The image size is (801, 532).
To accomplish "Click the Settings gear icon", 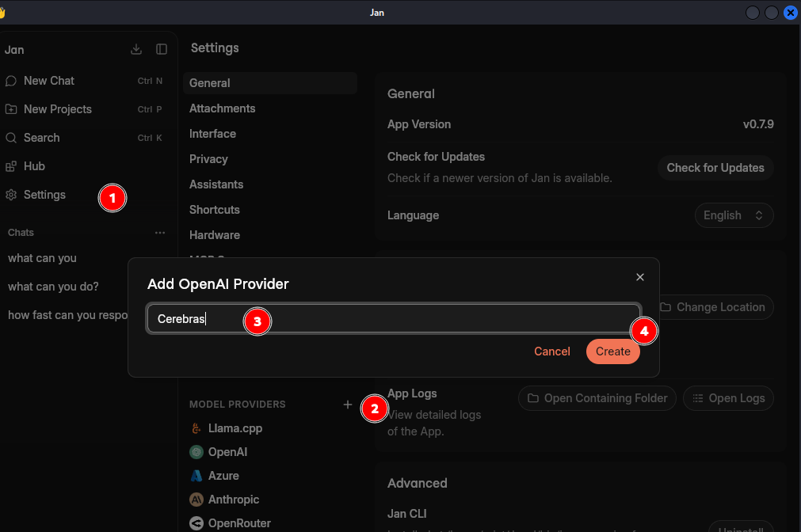I will [11, 195].
